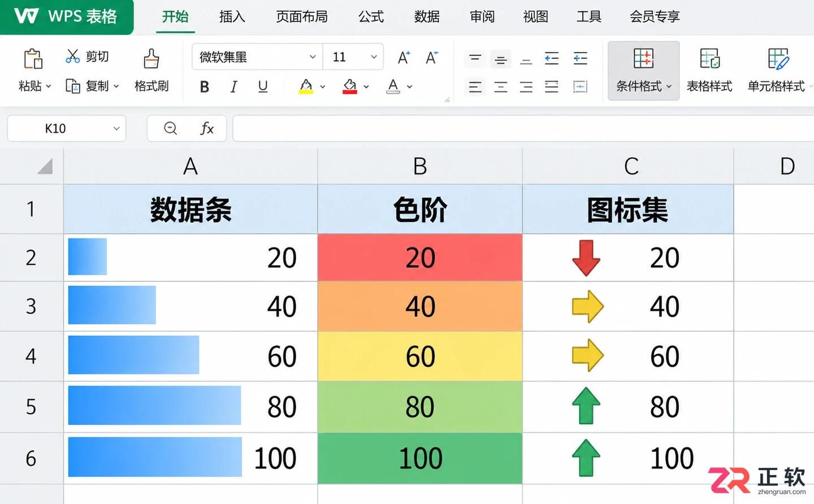Viewport: 814px width, 504px height.
Task: Open fill color dropdown arrow
Action: click(366, 87)
